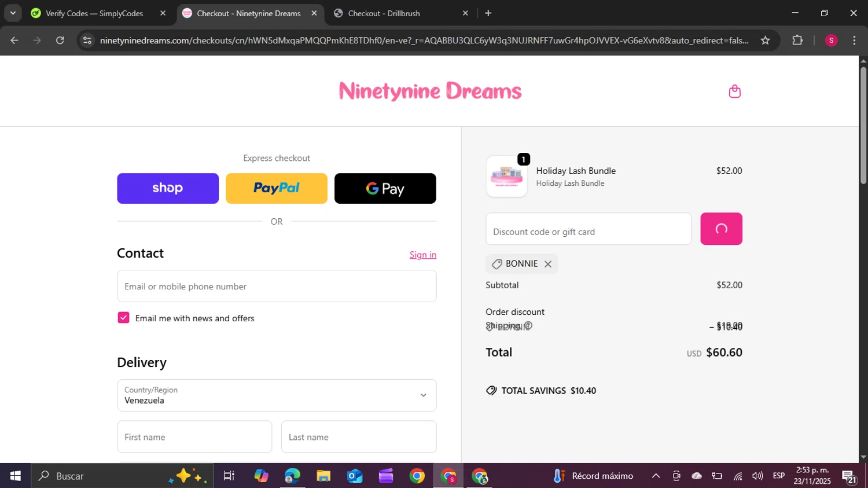Open a new browser tab
This screenshot has height=488, width=868.
point(488,13)
